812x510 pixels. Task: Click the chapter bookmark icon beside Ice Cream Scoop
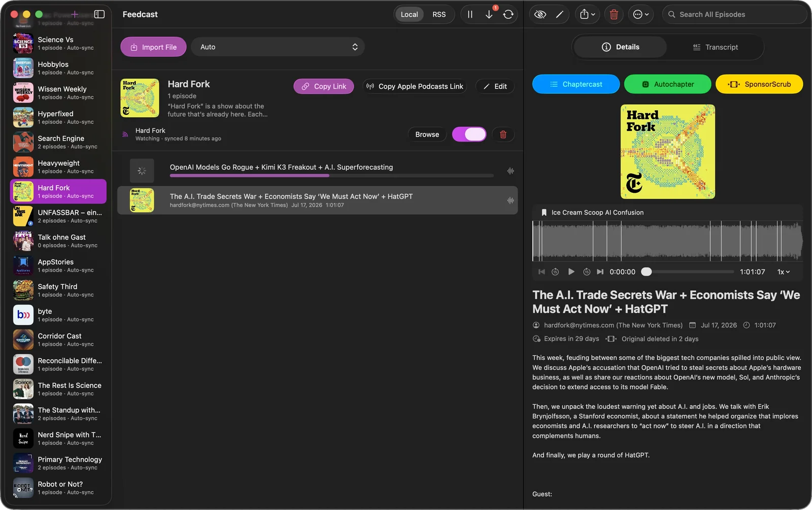(544, 213)
